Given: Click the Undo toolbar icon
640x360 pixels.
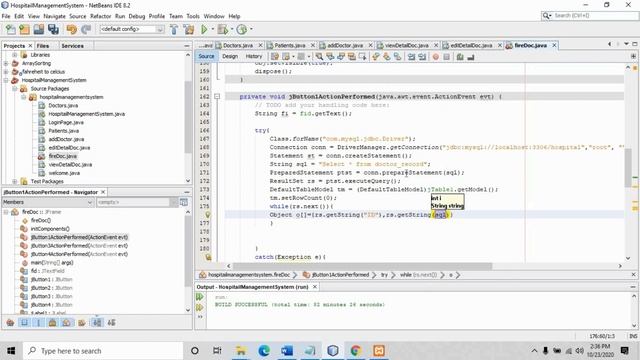Looking at the screenshot, I should [x=71, y=29].
